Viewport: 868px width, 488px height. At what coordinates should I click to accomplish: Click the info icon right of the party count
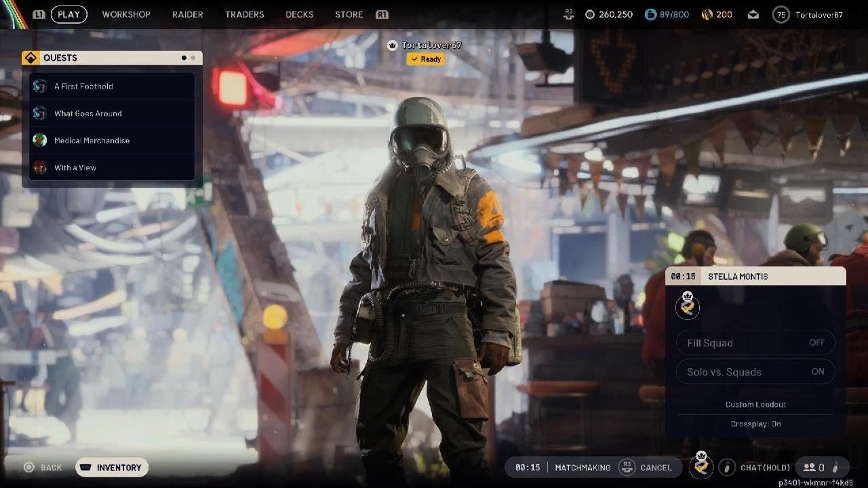(836, 467)
